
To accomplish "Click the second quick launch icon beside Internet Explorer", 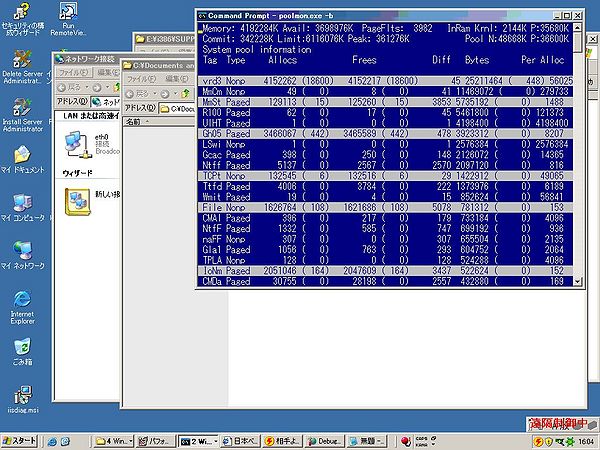I will [65, 442].
